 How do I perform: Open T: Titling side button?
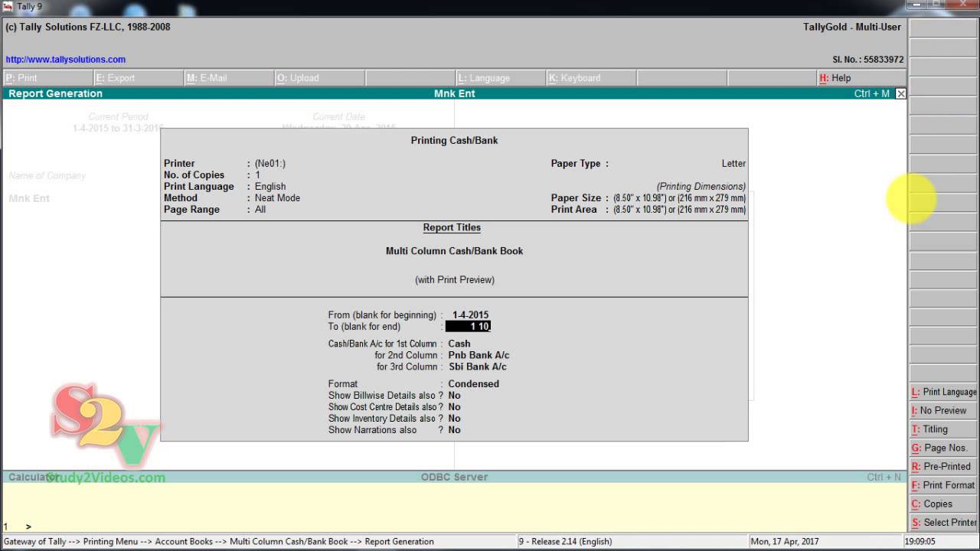tap(944, 429)
